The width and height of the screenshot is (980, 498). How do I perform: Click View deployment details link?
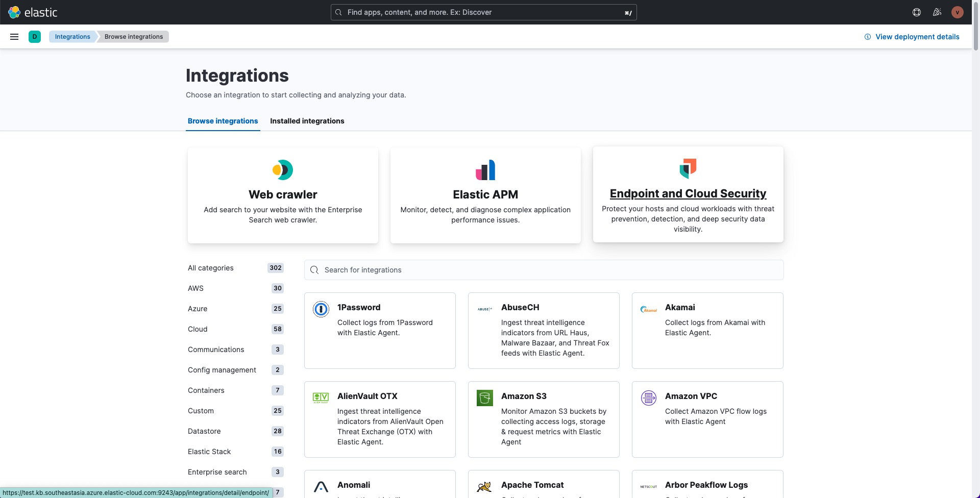(x=917, y=37)
